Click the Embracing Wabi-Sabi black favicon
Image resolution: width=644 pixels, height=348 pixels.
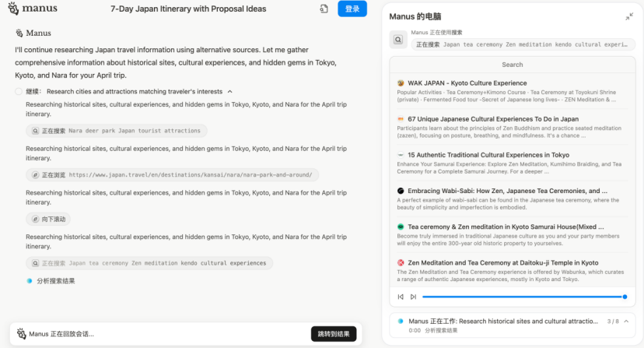(401, 191)
